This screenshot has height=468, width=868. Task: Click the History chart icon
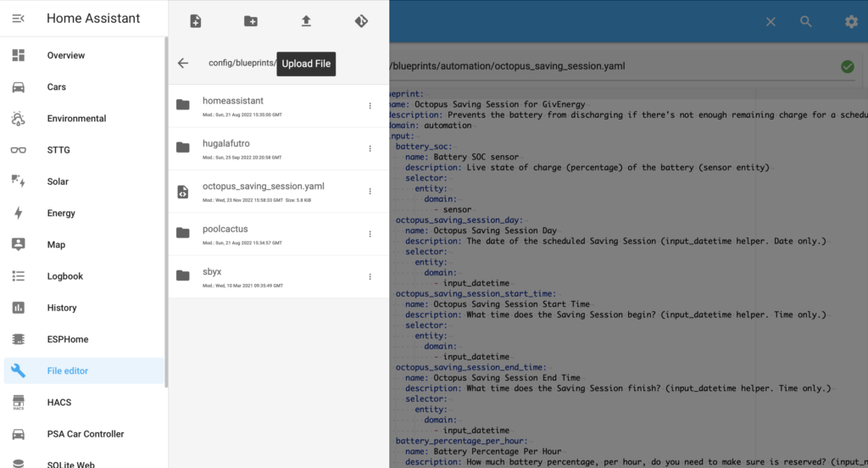point(19,308)
